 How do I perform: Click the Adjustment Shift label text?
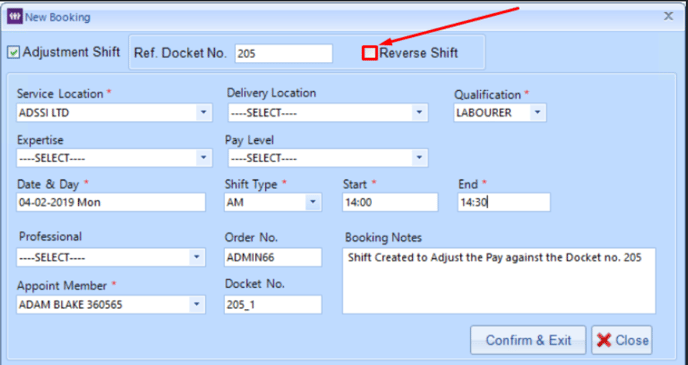71,52
